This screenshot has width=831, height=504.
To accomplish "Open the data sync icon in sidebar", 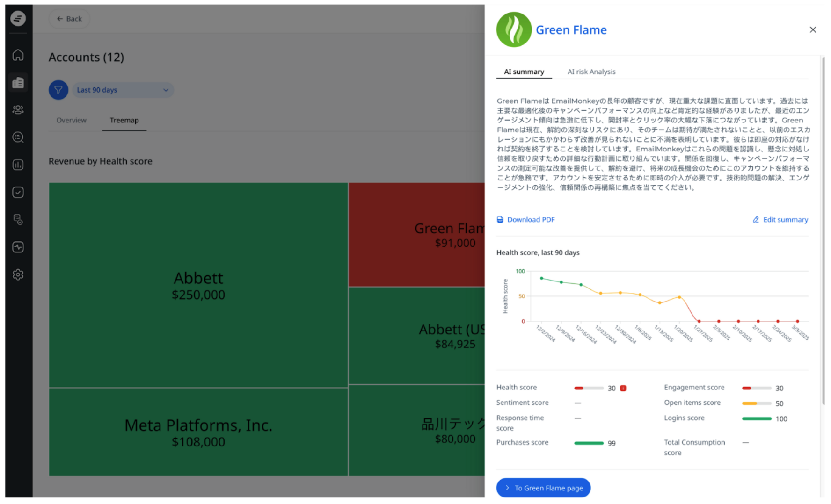I will click(18, 219).
